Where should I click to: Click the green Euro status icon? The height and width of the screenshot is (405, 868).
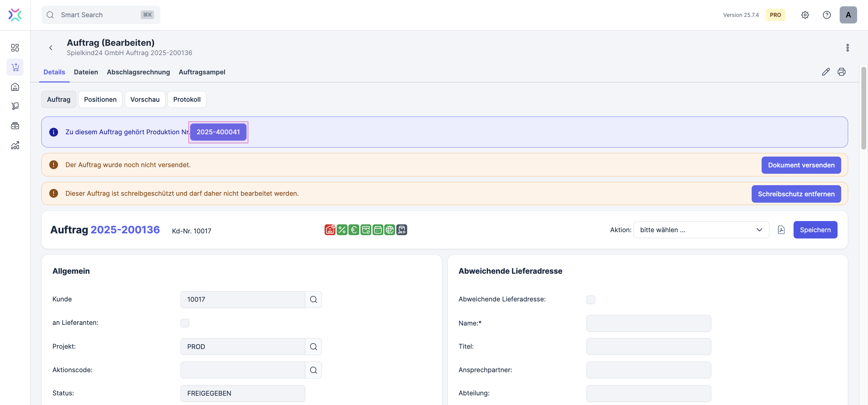coord(354,230)
